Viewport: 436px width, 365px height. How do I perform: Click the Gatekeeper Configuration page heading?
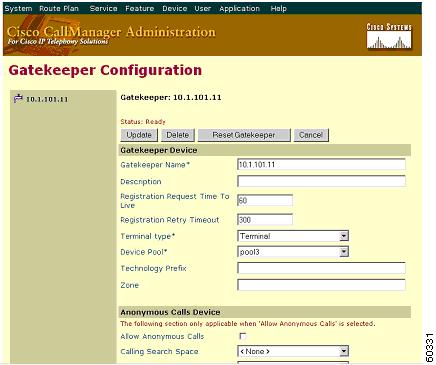click(105, 70)
